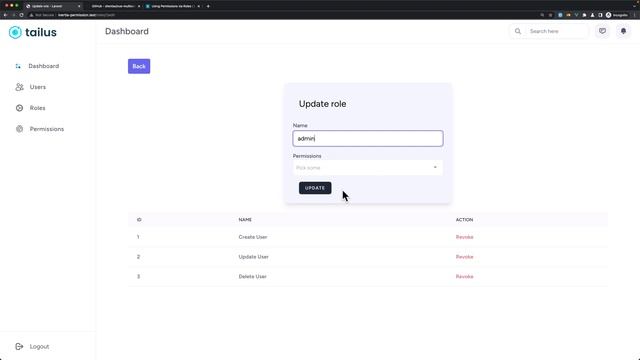Click the Permissions sidebar icon
640x360 pixels.
point(19,129)
